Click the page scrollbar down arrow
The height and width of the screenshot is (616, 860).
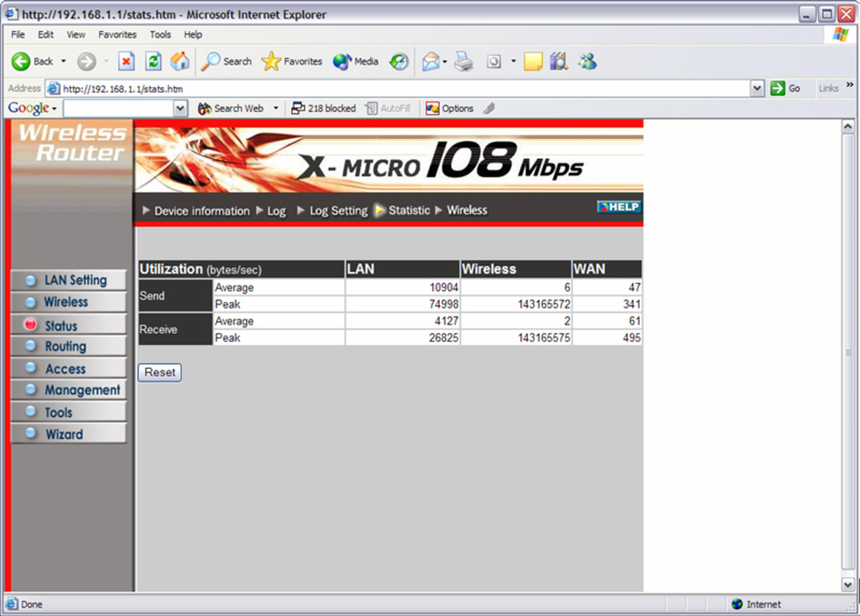tap(848, 584)
